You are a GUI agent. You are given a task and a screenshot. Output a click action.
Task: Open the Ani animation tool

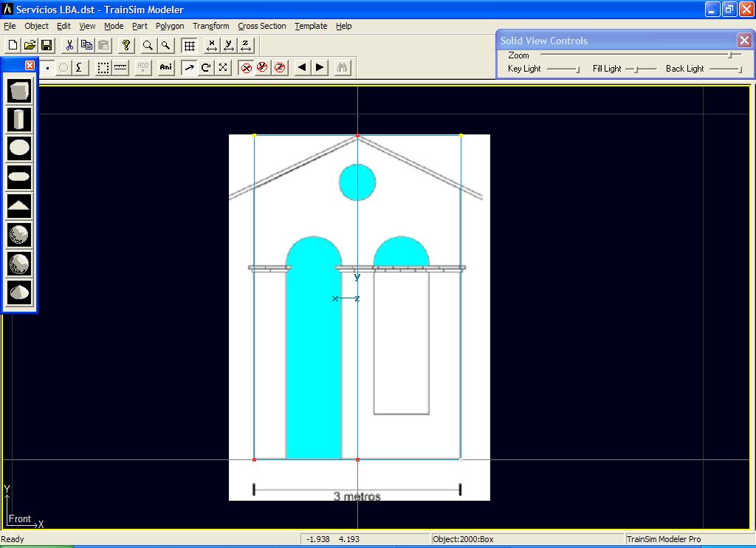pyautogui.click(x=165, y=68)
